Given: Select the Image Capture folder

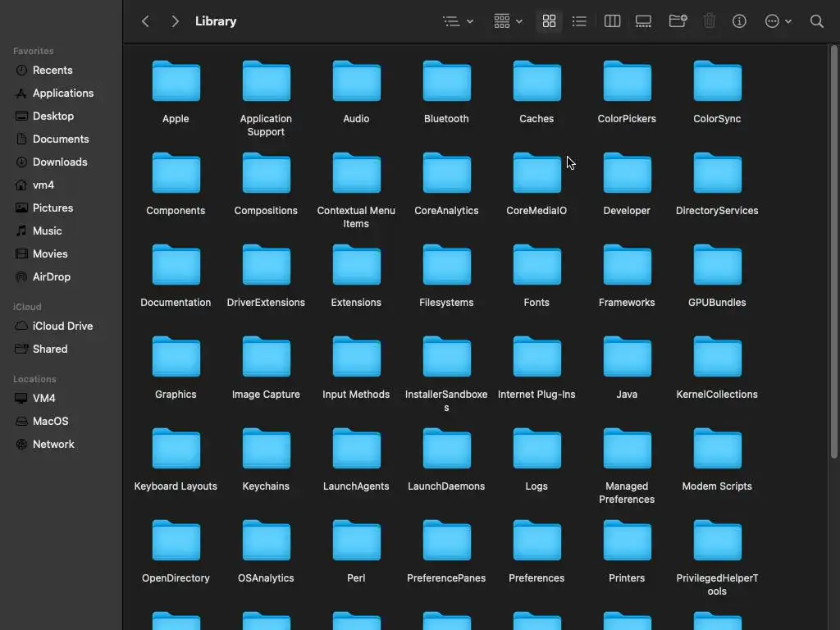Looking at the screenshot, I should pos(266,358).
